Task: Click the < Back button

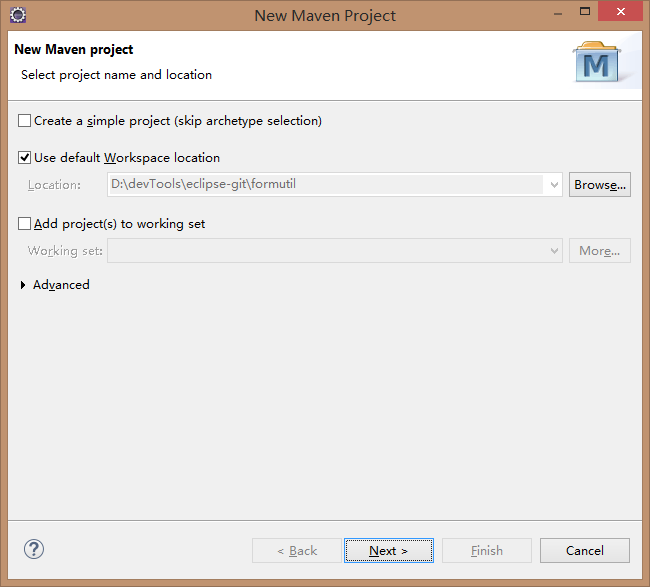Action: (297, 551)
